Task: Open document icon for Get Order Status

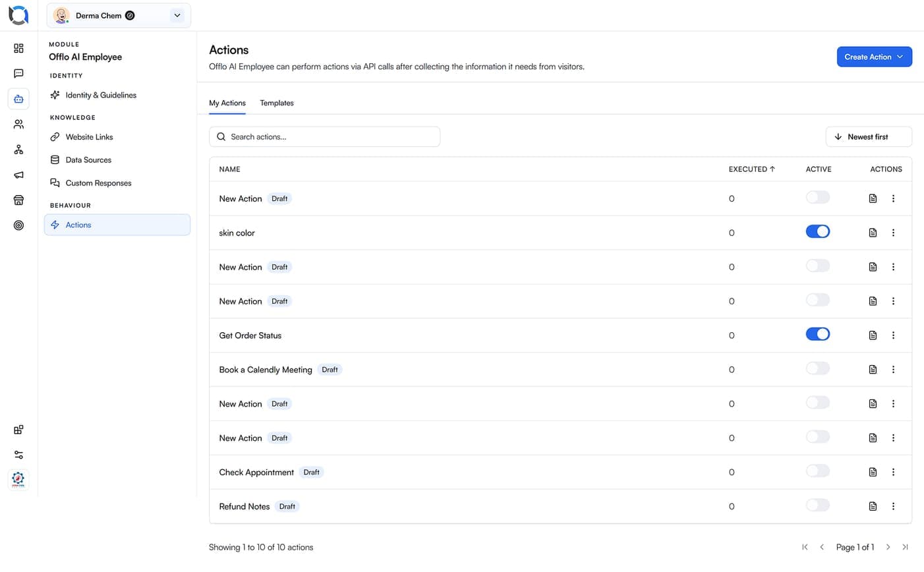Action: (x=873, y=335)
